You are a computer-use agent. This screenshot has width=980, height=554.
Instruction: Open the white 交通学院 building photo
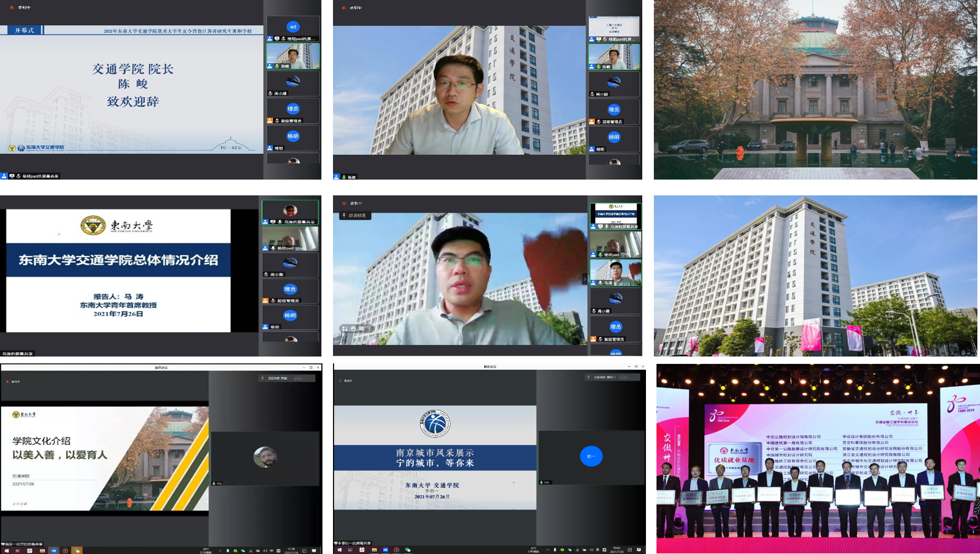coord(816,276)
